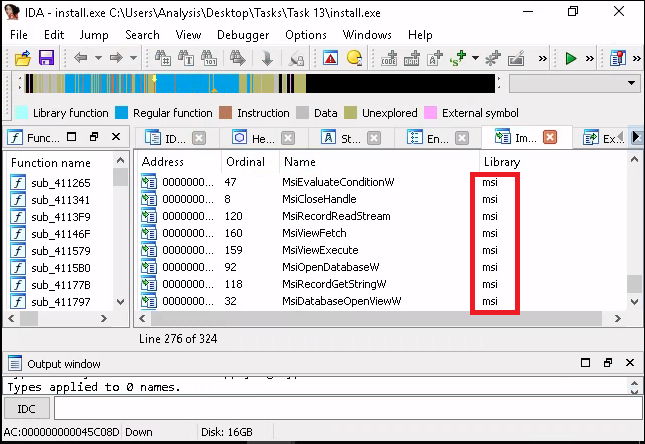Open a file with the folder icon
This screenshot has height=444, width=645.
[x=23, y=58]
